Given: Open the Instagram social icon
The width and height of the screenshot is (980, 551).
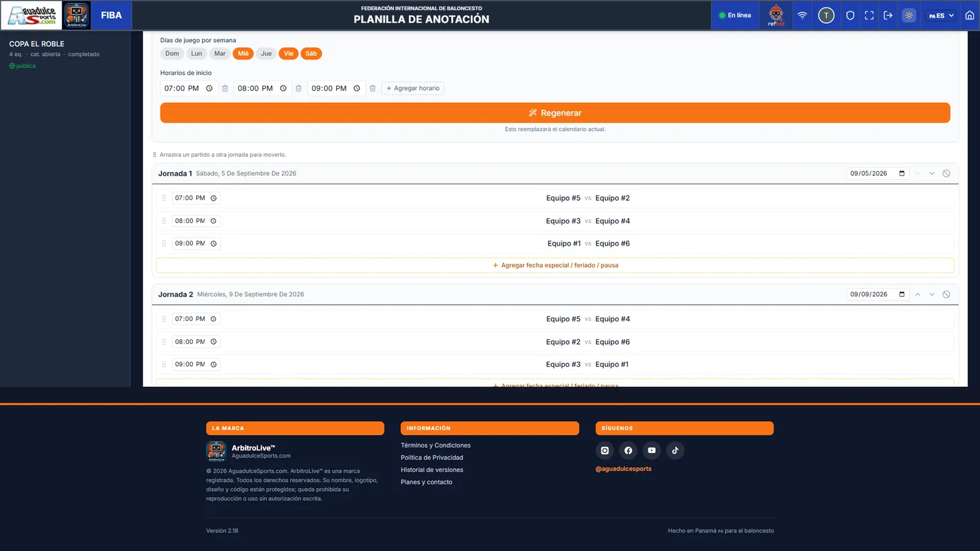Looking at the screenshot, I should tap(605, 451).
